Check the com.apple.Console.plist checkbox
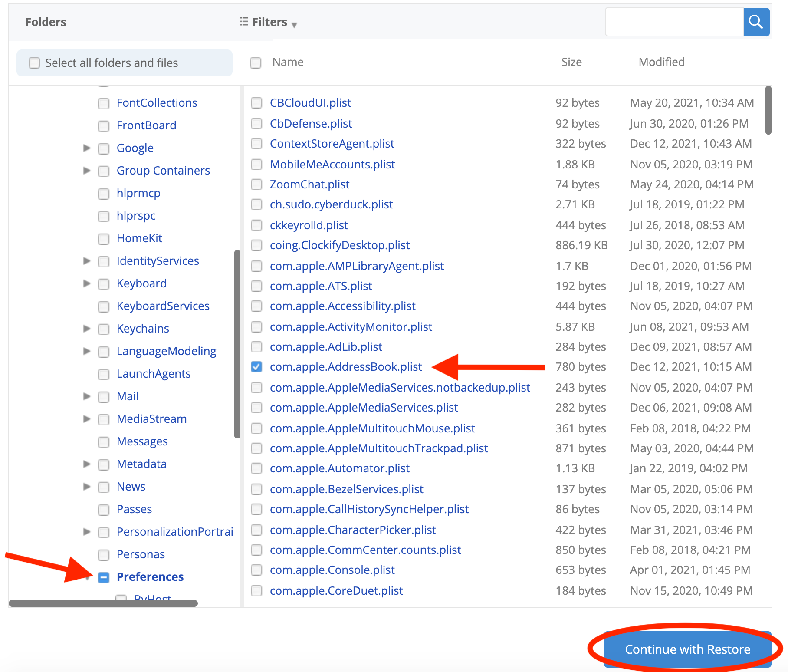Image resolution: width=788 pixels, height=672 pixels. [x=256, y=570]
